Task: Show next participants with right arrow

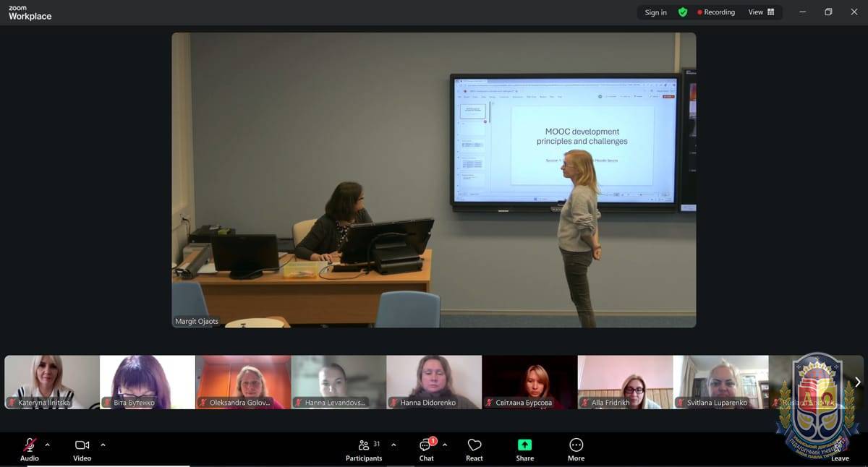Action: coord(858,382)
